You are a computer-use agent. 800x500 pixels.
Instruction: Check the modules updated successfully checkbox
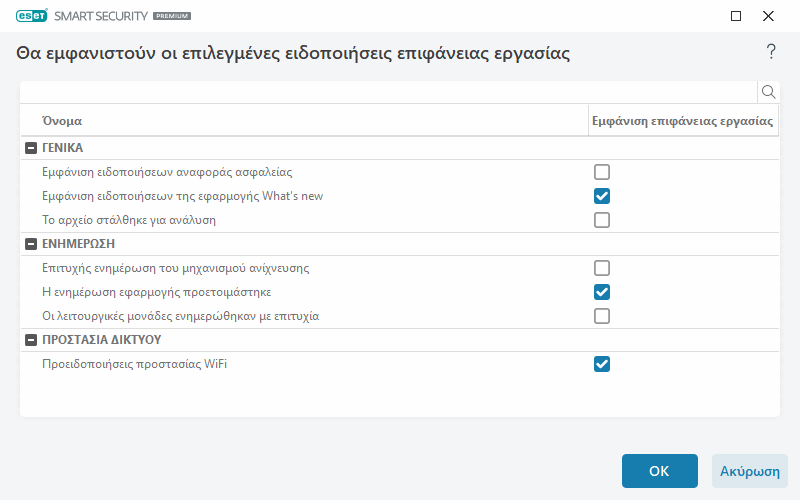pos(602,316)
